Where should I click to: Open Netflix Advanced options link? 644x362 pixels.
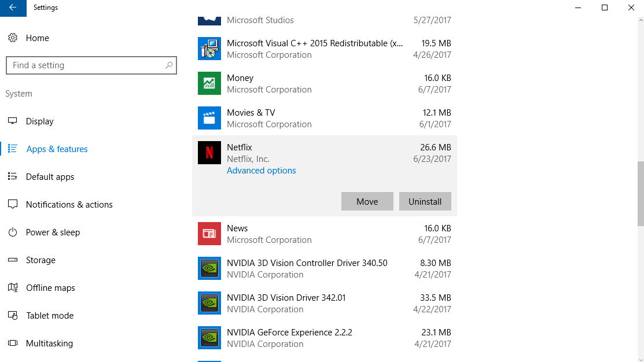(x=261, y=171)
